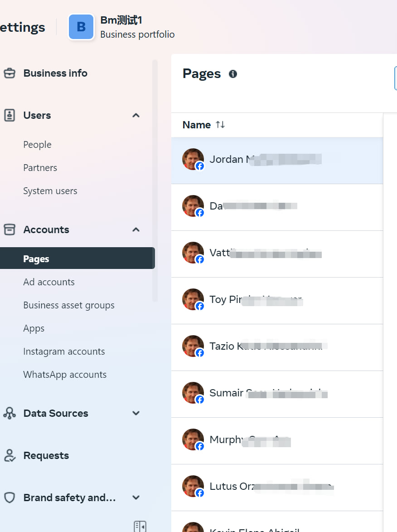
Task: Sort pages by Name arrows
Action: point(220,125)
